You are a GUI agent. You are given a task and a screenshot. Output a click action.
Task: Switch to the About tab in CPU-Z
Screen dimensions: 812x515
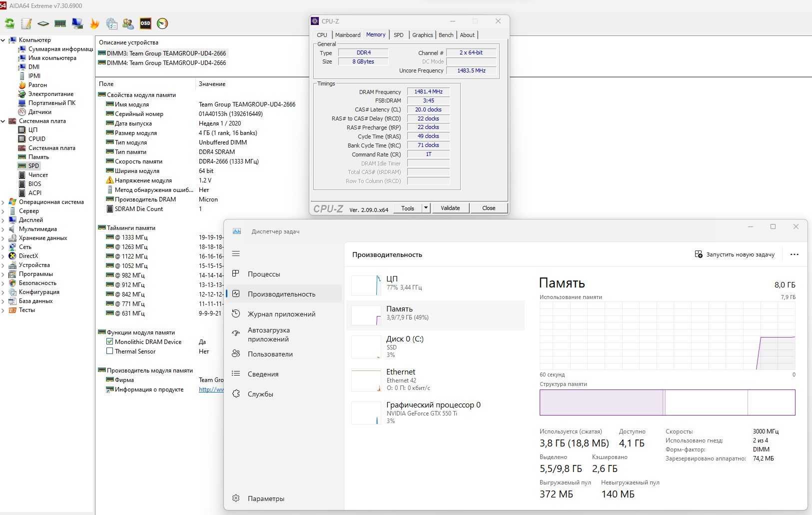click(467, 35)
